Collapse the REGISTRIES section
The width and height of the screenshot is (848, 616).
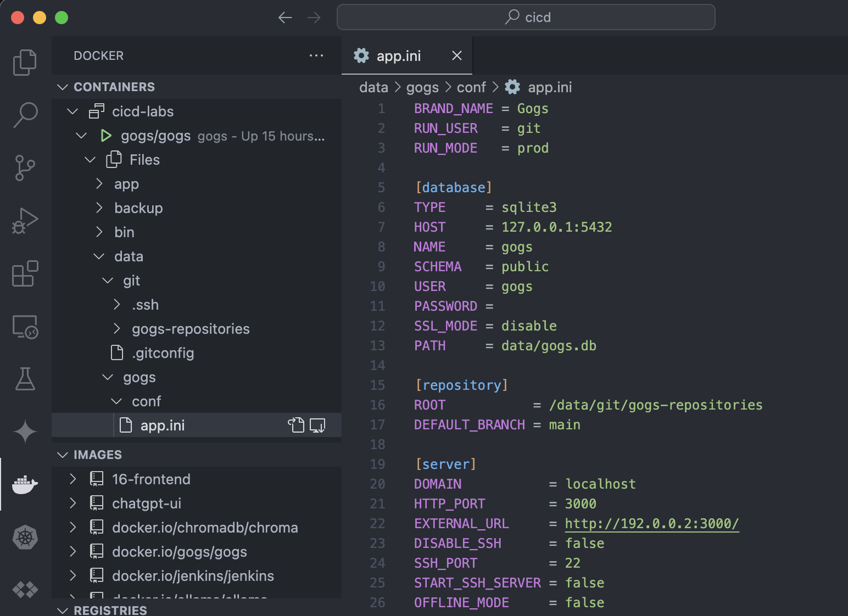click(63, 611)
